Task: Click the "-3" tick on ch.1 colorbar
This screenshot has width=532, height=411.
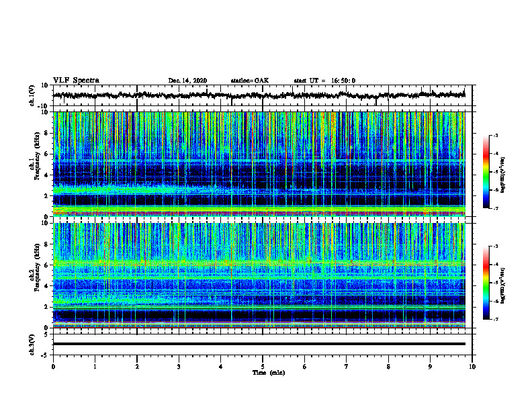Action: [x=495, y=135]
